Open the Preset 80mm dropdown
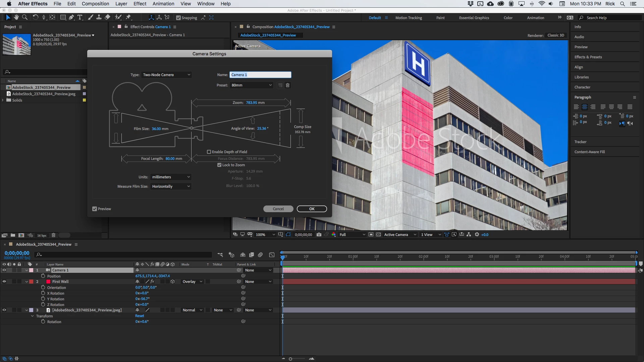The image size is (644, 362). pyautogui.click(x=251, y=85)
